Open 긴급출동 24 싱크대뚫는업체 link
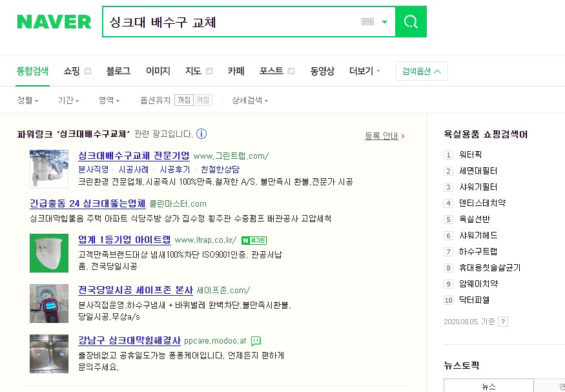The image size is (565, 392). point(88,203)
